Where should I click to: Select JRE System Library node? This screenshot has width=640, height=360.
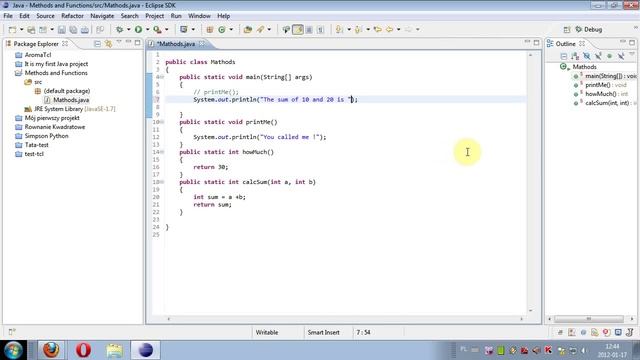pos(70,109)
